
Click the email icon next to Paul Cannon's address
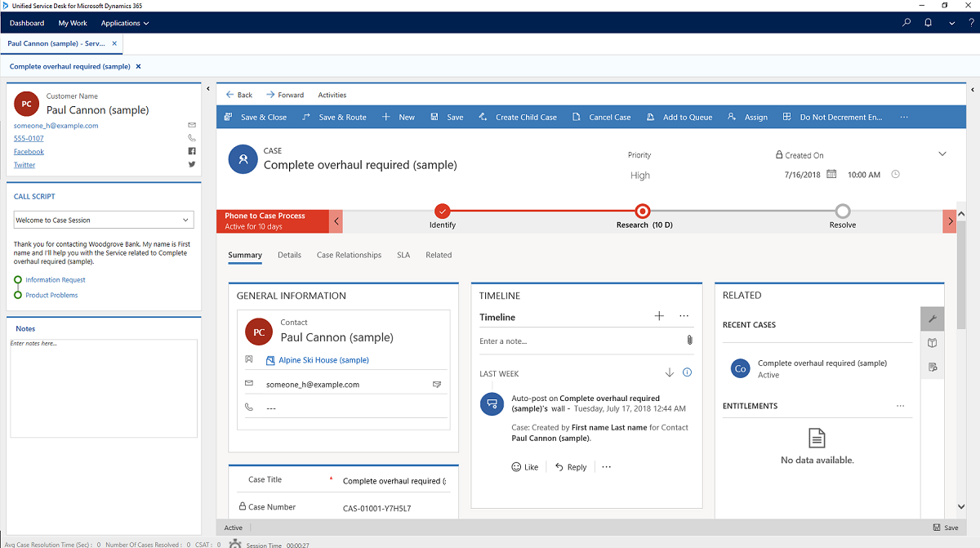coord(191,125)
